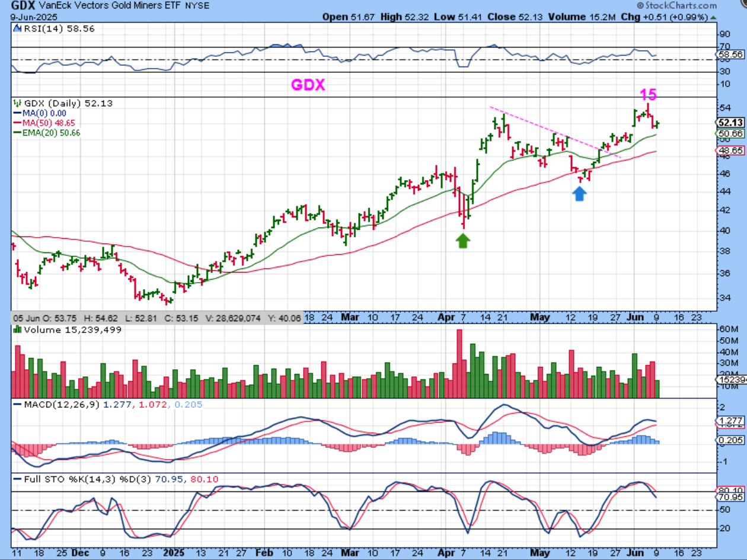Click the 70.95 stochastic %K value tag
Image resolution: width=747 pixels, height=560 pixels.
tap(729, 498)
